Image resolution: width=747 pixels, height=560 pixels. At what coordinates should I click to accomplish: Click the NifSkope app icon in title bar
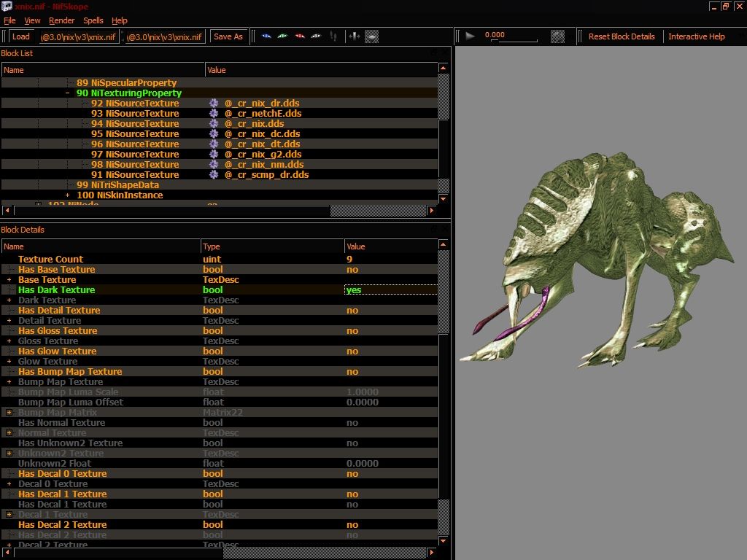7,6
